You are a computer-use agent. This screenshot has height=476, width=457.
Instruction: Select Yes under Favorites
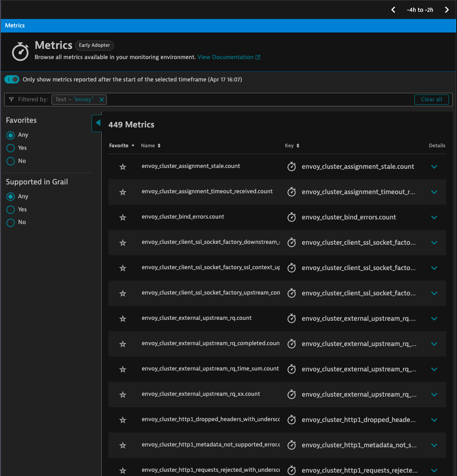click(x=11, y=148)
